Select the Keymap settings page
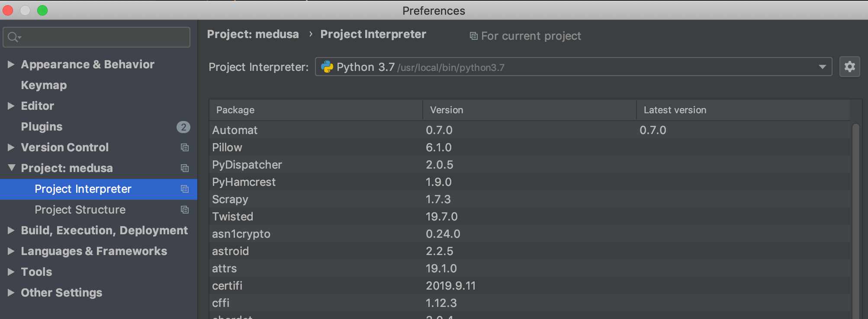The width and height of the screenshot is (868, 319). [44, 85]
